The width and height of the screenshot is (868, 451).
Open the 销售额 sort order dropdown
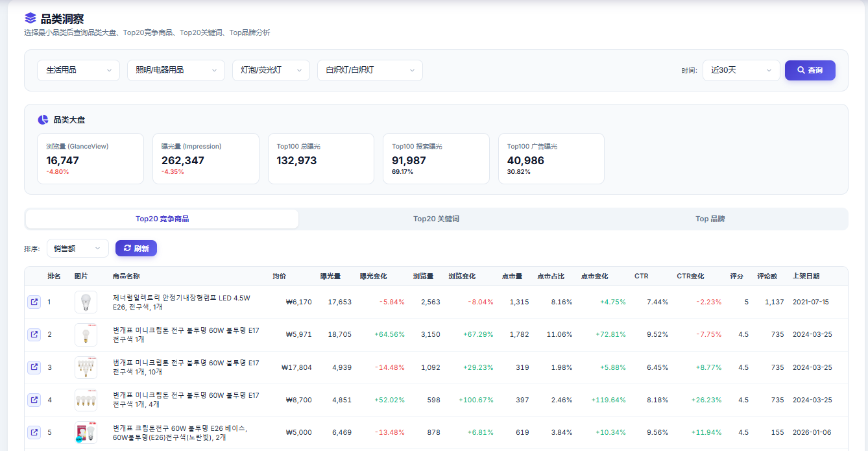point(78,248)
